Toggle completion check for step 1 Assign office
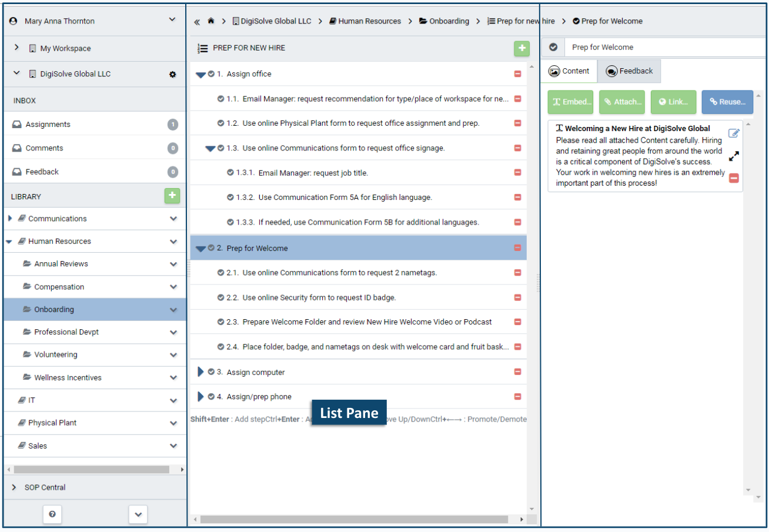 click(x=211, y=74)
